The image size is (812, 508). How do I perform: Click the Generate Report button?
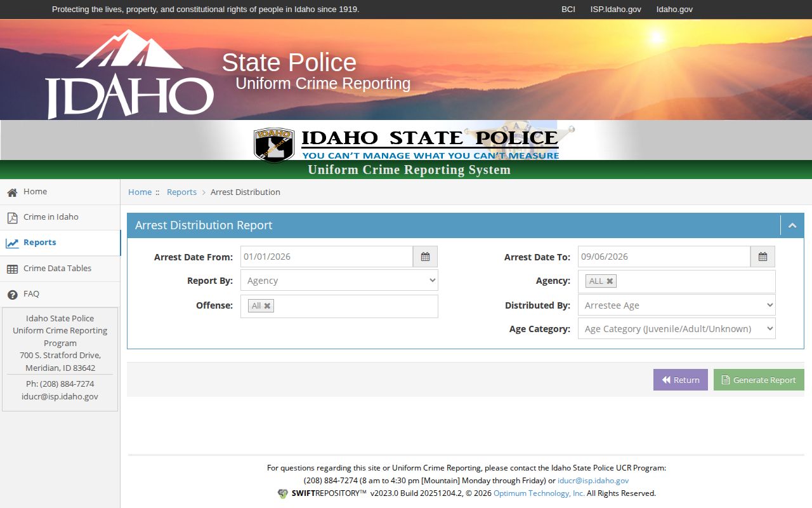(759, 380)
